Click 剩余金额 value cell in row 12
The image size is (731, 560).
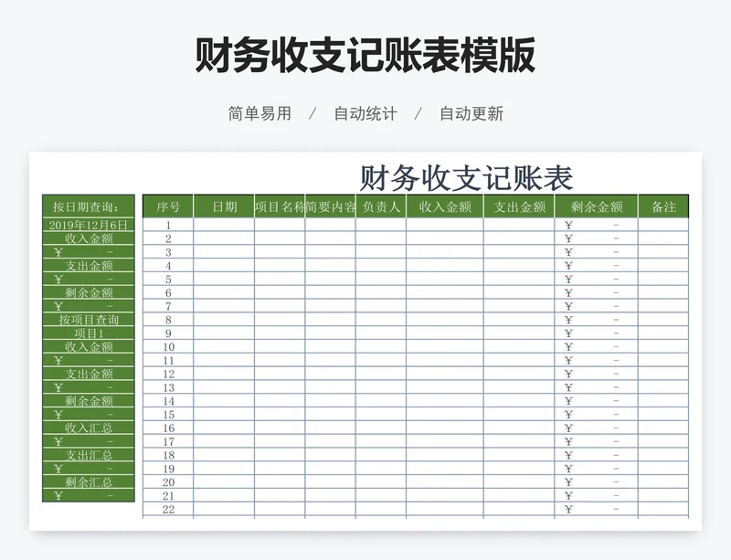[597, 374]
